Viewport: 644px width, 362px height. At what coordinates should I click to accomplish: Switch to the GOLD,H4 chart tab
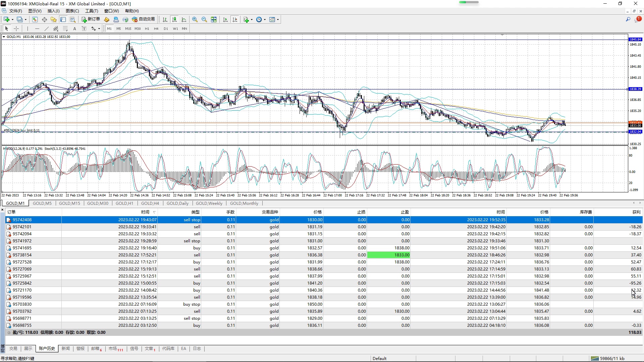pos(150,203)
